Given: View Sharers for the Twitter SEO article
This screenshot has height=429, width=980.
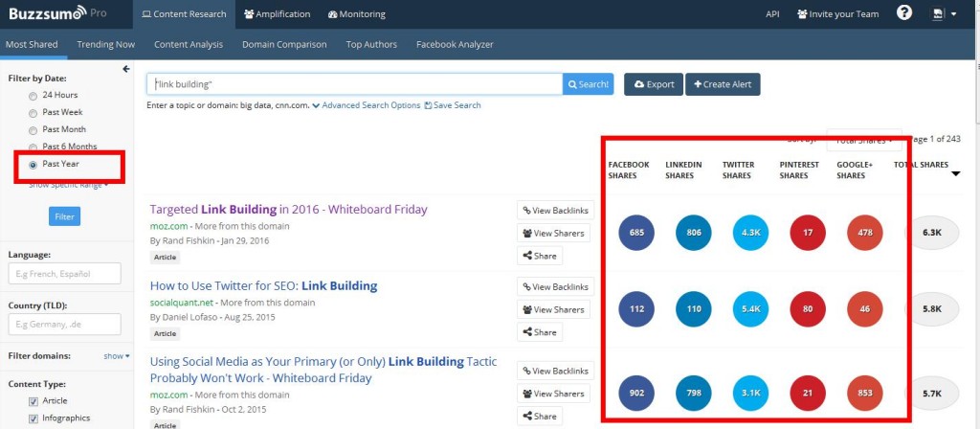Looking at the screenshot, I should click(554, 309).
